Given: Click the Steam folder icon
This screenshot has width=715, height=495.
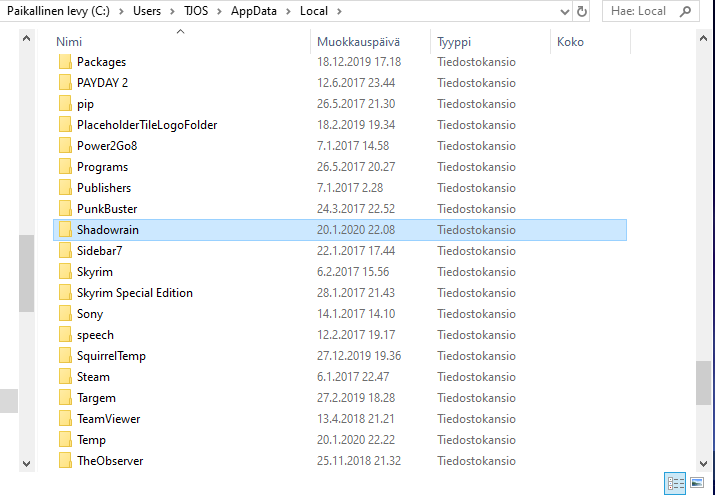Looking at the screenshot, I should [63, 377].
